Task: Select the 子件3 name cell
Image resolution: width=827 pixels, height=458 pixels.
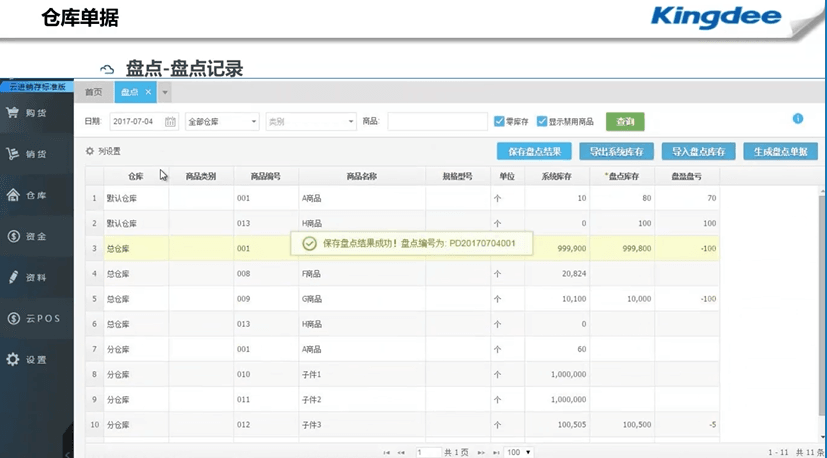Action: coord(362,425)
